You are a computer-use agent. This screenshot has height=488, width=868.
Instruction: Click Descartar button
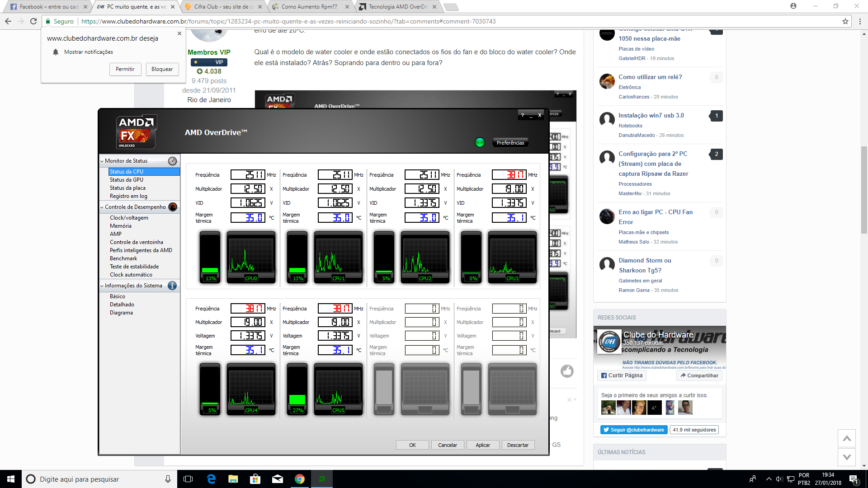click(518, 445)
